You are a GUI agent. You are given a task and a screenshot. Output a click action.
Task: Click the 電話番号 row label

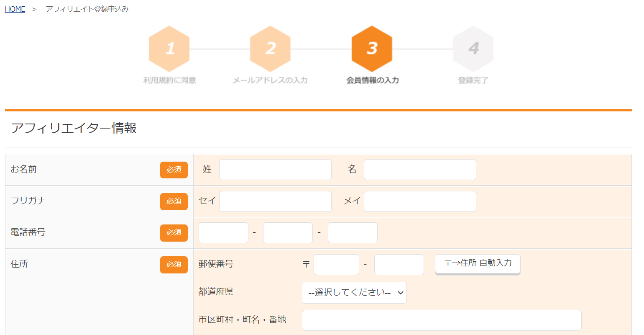(28, 232)
